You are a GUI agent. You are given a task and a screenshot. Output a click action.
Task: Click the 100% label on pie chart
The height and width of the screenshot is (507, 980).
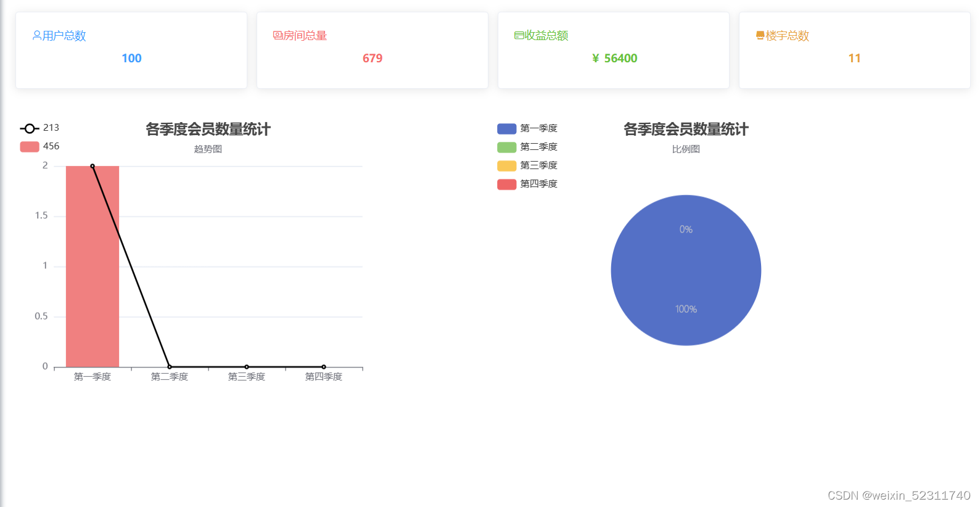point(686,309)
